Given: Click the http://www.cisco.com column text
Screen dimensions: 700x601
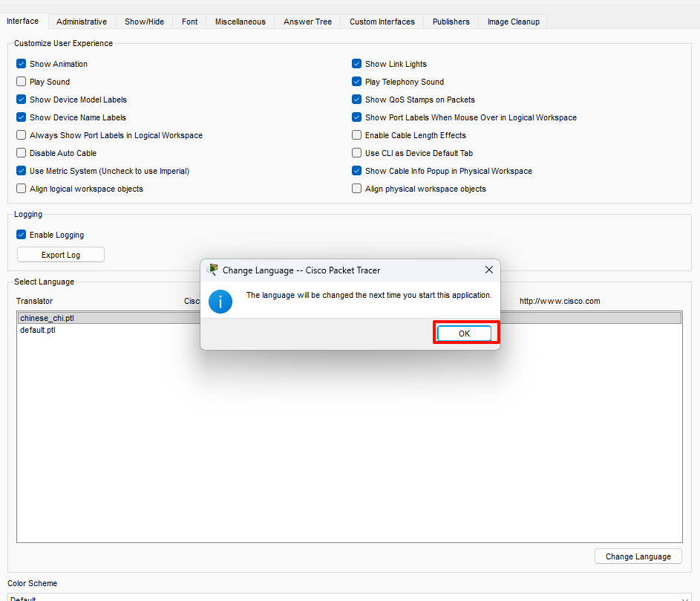Looking at the screenshot, I should point(560,301).
